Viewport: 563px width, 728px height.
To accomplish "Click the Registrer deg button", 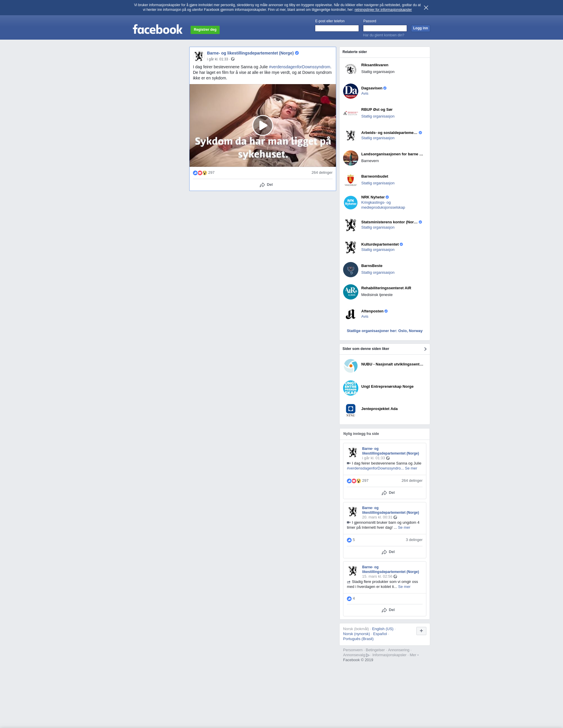I will 205,30.
